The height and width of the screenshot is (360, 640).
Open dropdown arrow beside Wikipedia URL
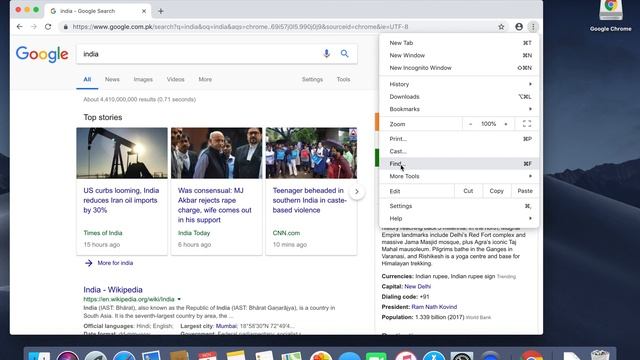point(179,299)
